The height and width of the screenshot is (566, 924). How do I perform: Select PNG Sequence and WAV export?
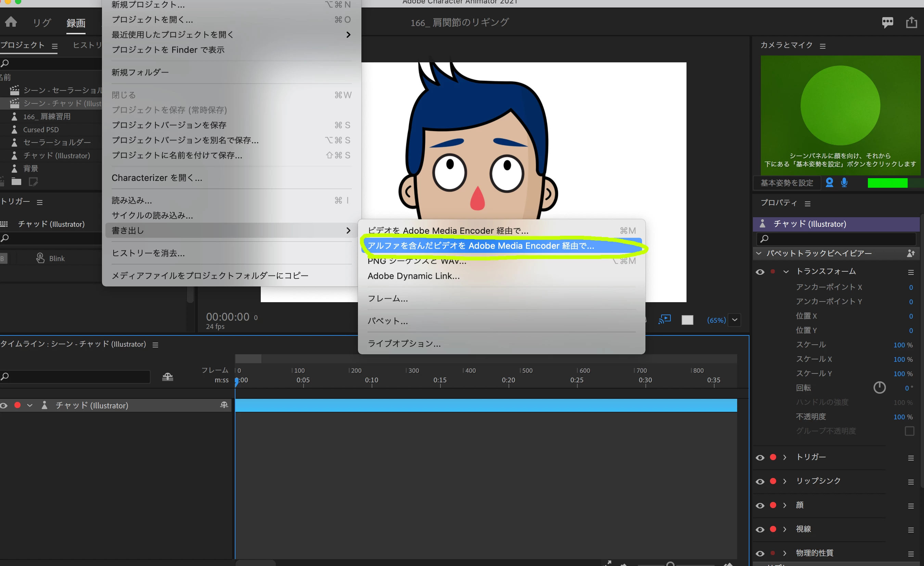click(x=416, y=262)
